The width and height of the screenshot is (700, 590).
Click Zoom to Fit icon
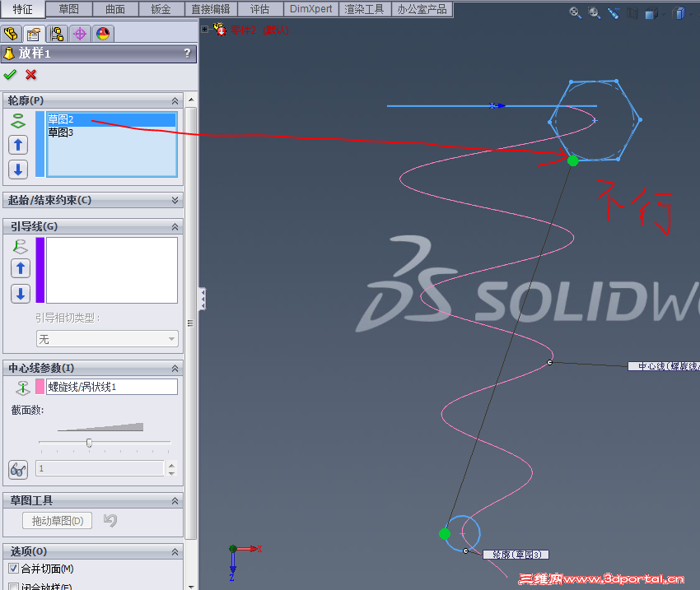point(576,13)
